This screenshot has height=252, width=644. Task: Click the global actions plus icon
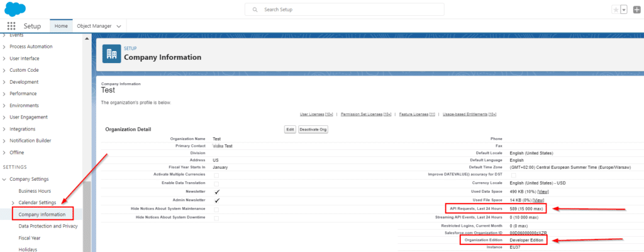coord(637,9)
